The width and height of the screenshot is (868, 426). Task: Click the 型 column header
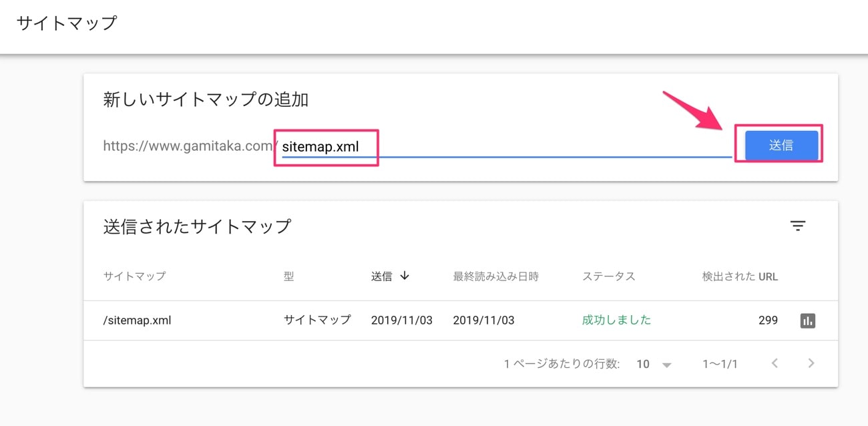click(288, 276)
